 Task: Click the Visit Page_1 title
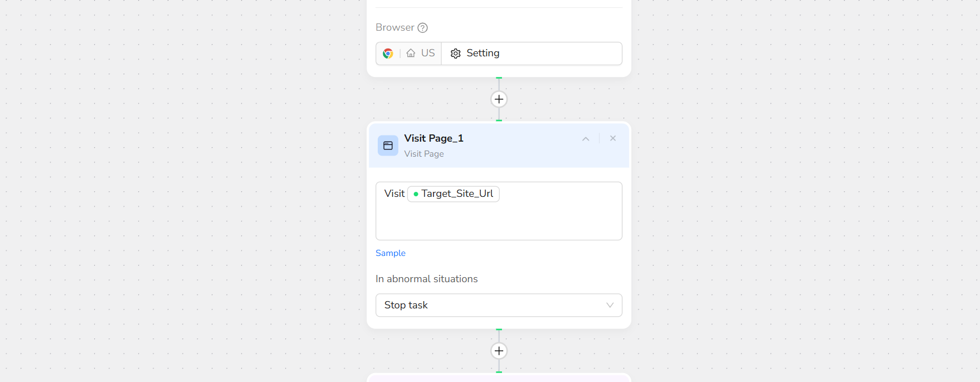[434, 138]
